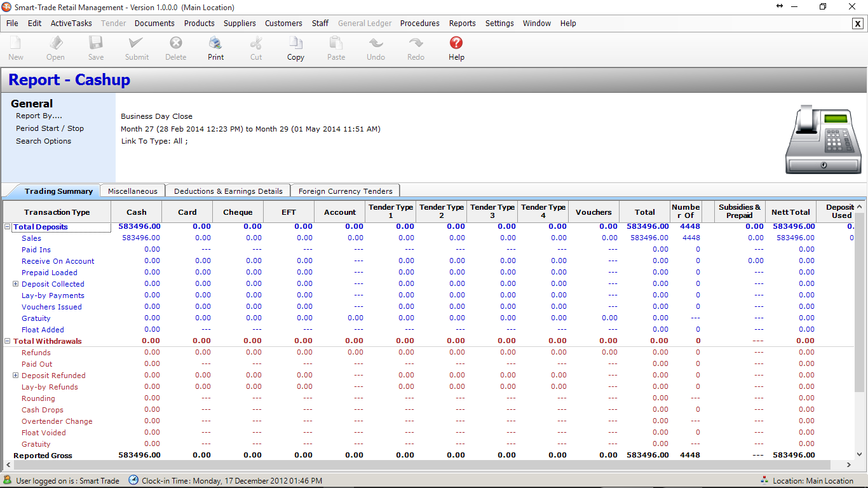Click the horizontal scrollbar right arrow
The width and height of the screenshot is (868, 488).
coord(850,465)
